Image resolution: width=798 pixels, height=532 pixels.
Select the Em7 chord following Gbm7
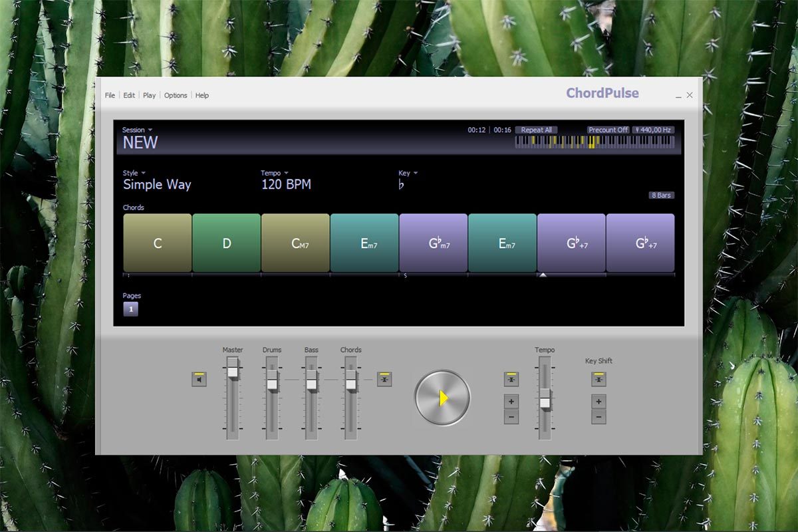[503, 243]
